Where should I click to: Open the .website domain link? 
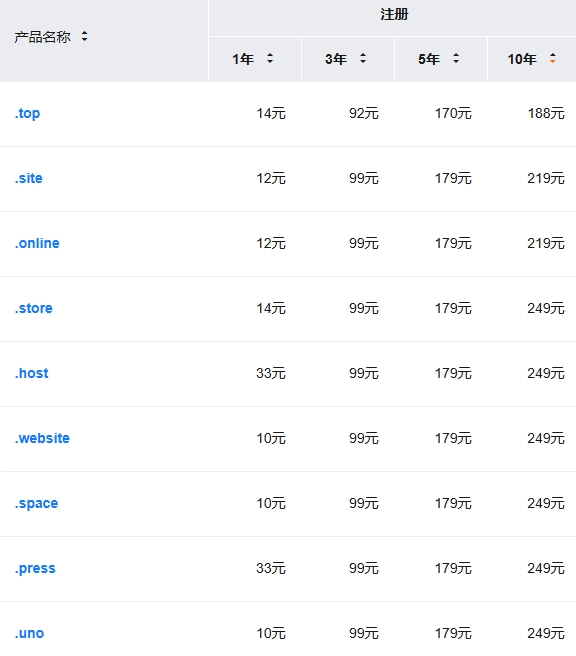[x=42, y=438]
